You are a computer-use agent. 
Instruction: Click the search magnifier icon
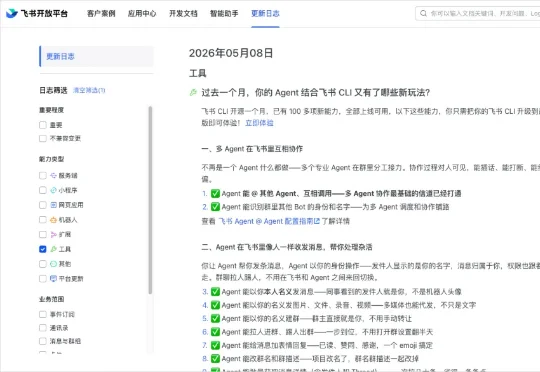tap(423, 13)
